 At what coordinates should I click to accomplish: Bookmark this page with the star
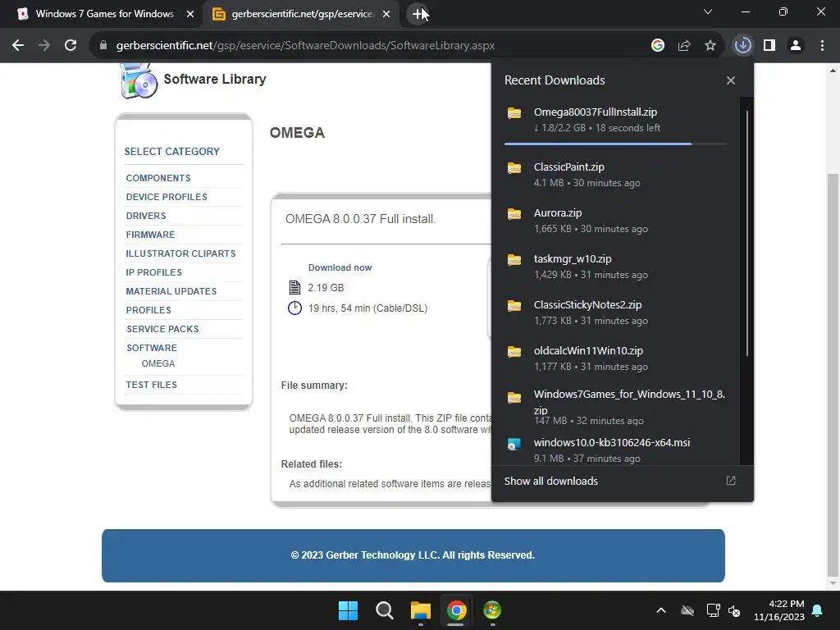pos(710,46)
